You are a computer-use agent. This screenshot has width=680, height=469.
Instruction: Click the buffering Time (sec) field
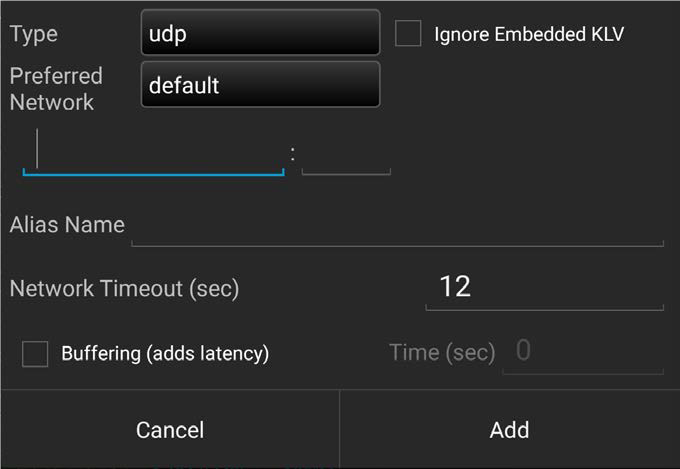click(582, 352)
